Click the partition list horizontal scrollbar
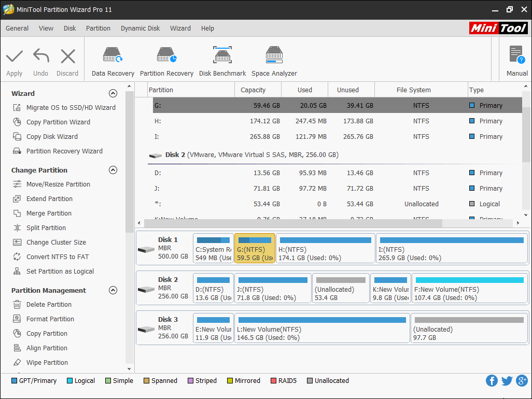 293,223
